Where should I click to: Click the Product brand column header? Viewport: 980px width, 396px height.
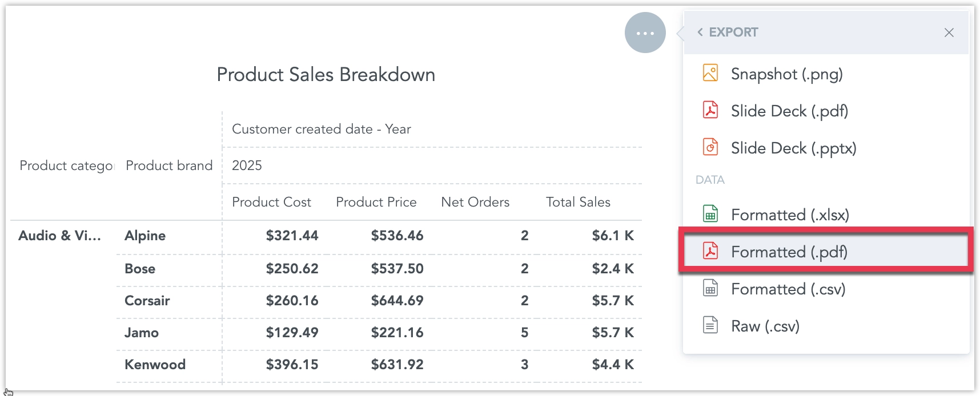click(x=169, y=165)
